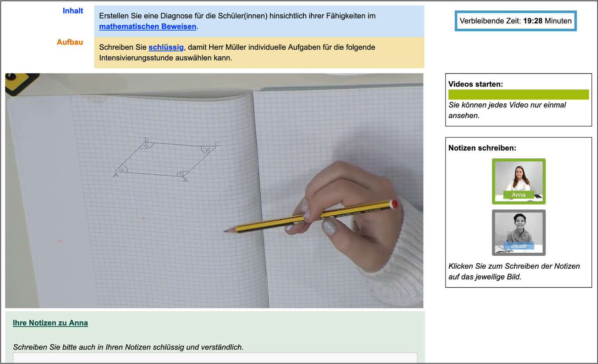The image size is (598, 364).
Task: Click the 'Videos starten:' heading
Action: (x=475, y=84)
